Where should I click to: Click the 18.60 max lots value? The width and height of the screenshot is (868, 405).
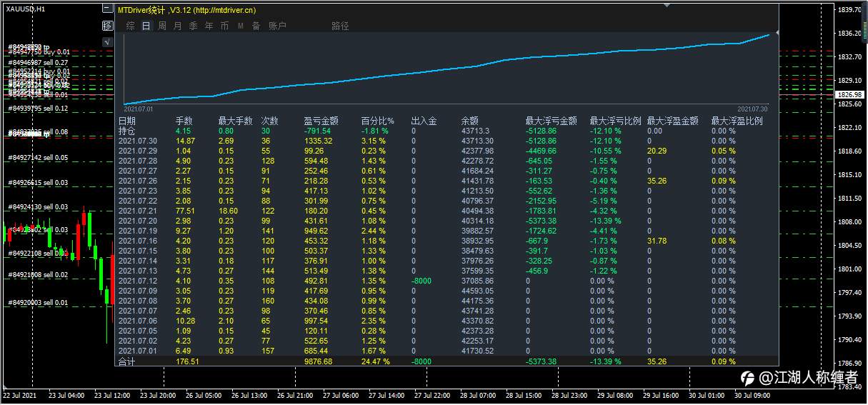click(x=229, y=211)
